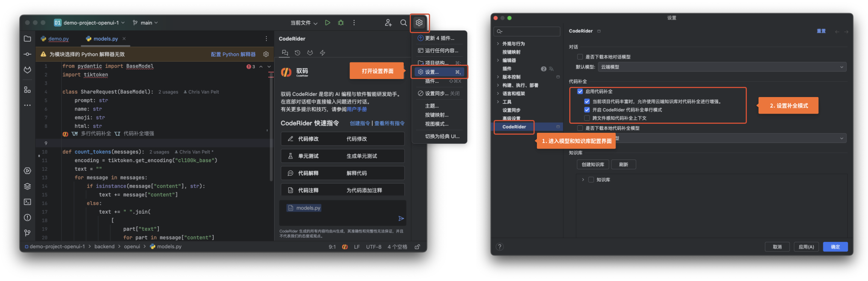Open 当前文件 run configuration dropdown
868x281 pixels.
(304, 23)
